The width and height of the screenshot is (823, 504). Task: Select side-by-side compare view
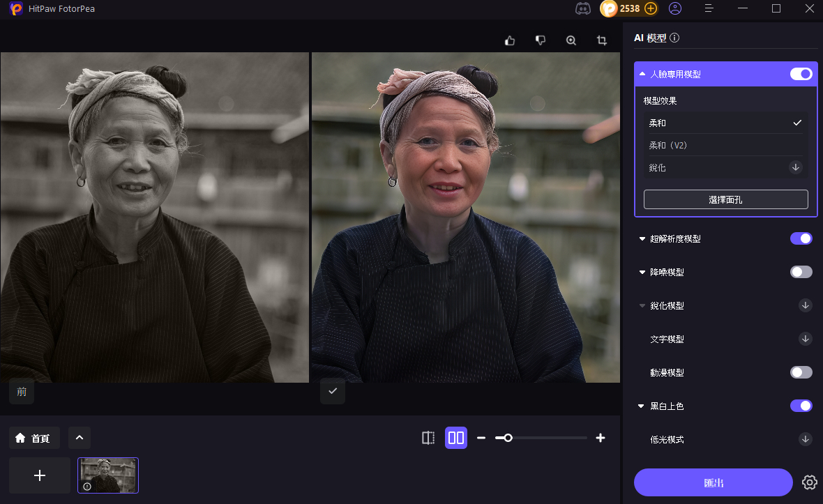tap(456, 438)
